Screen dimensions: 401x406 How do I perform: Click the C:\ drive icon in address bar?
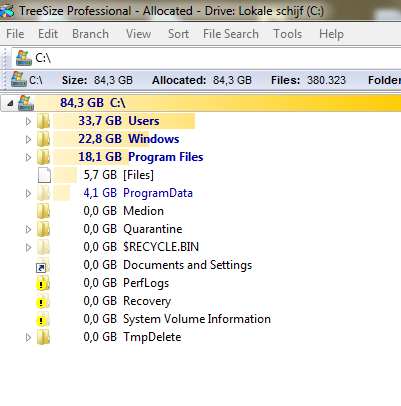(x=23, y=58)
